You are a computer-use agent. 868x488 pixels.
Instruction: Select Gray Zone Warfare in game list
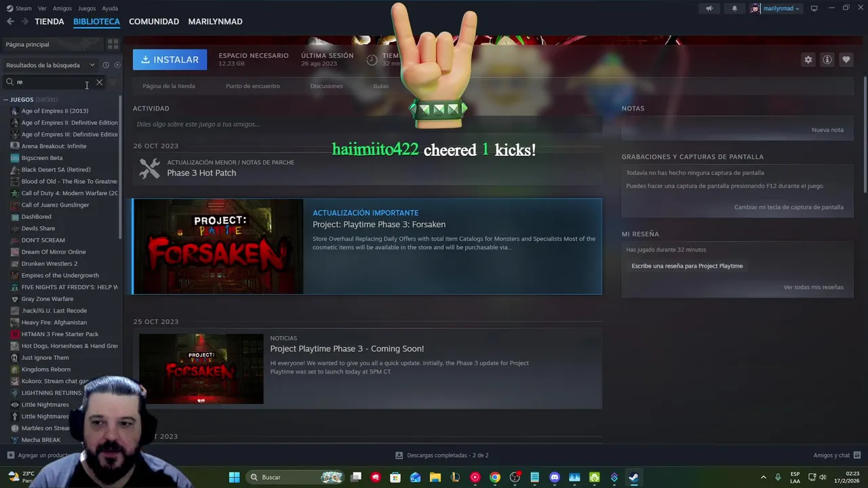(x=47, y=299)
